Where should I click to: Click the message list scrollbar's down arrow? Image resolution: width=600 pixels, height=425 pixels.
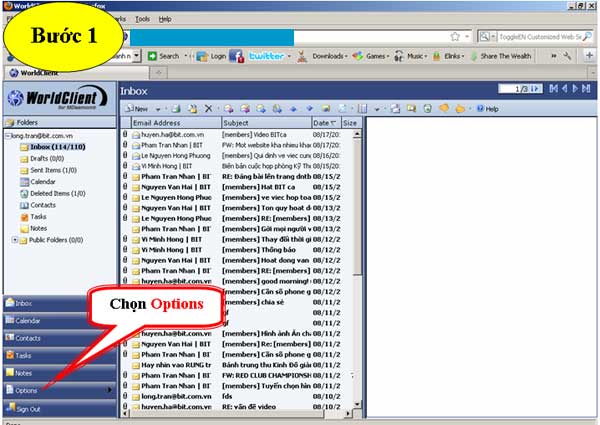(357, 404)
